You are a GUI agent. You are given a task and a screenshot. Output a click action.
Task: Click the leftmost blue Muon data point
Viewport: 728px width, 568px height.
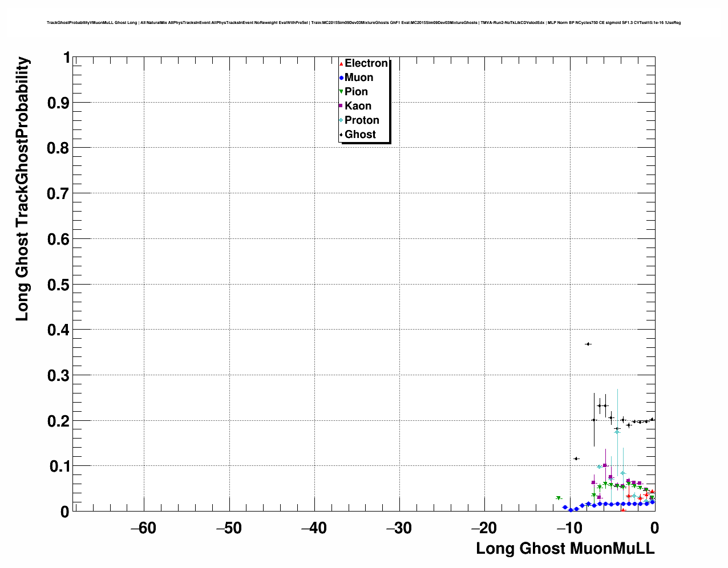[x=565, y=507]
